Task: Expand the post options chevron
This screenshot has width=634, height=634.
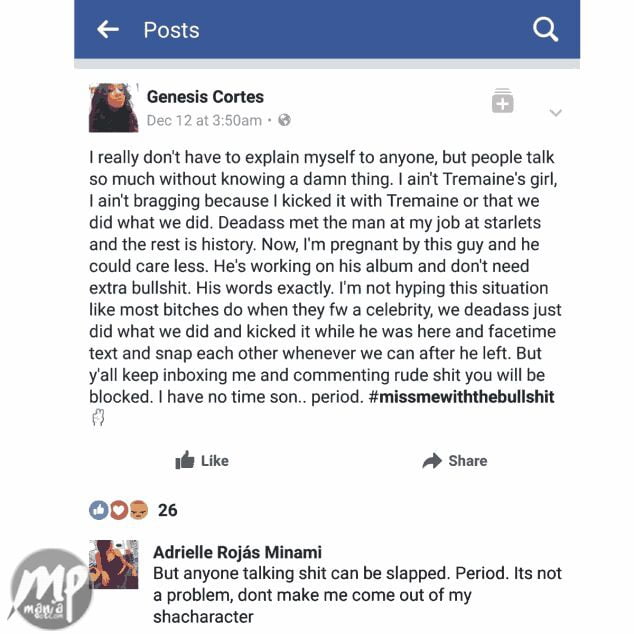Action: tap(555, 112)
